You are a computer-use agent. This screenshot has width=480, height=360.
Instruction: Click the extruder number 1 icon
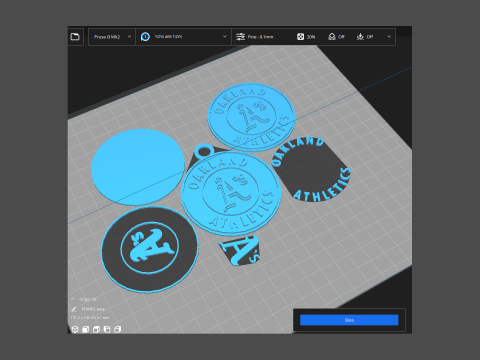click(x=145, y=37)
